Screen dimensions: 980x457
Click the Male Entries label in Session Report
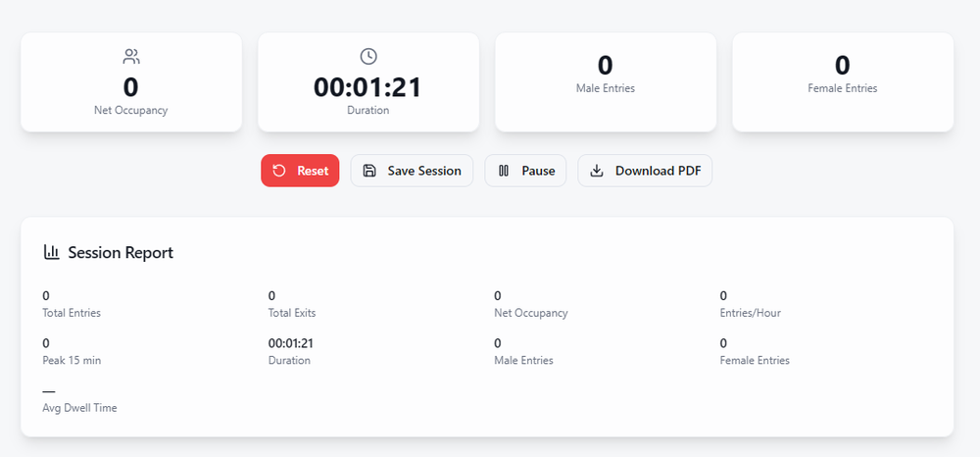523,361
